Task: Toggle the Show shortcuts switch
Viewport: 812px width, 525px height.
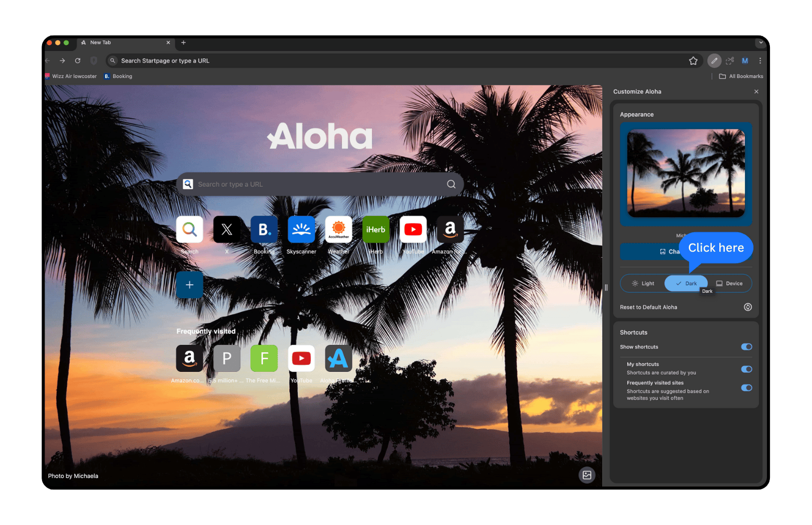Action: pyautogui.click(x=746, y=347)
